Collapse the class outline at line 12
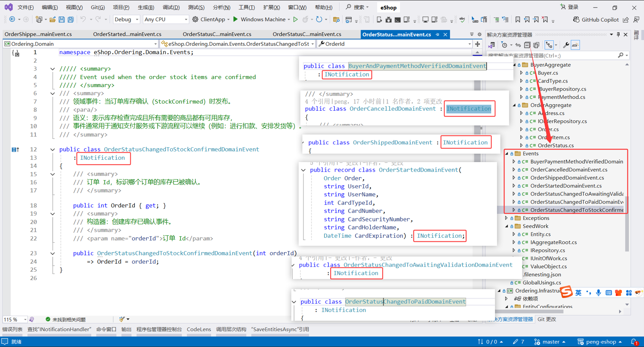The width and height of the screenshot is (644, 347). 52,150
